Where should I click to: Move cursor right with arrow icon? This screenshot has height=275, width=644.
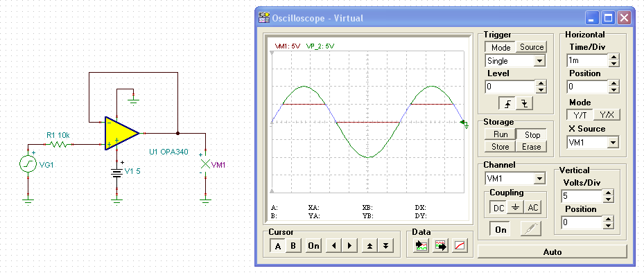coord(349,246)
